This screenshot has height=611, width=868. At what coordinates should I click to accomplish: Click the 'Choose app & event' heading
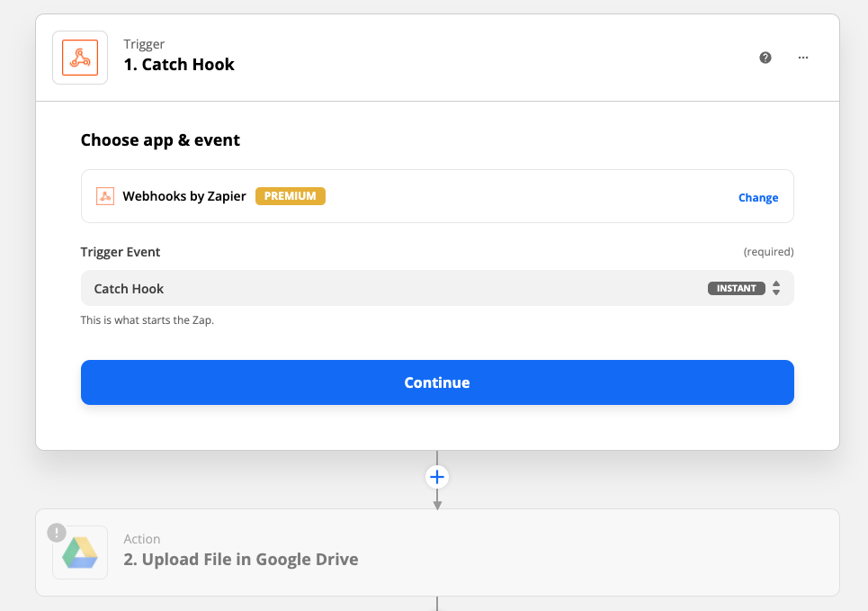point(160,140)
